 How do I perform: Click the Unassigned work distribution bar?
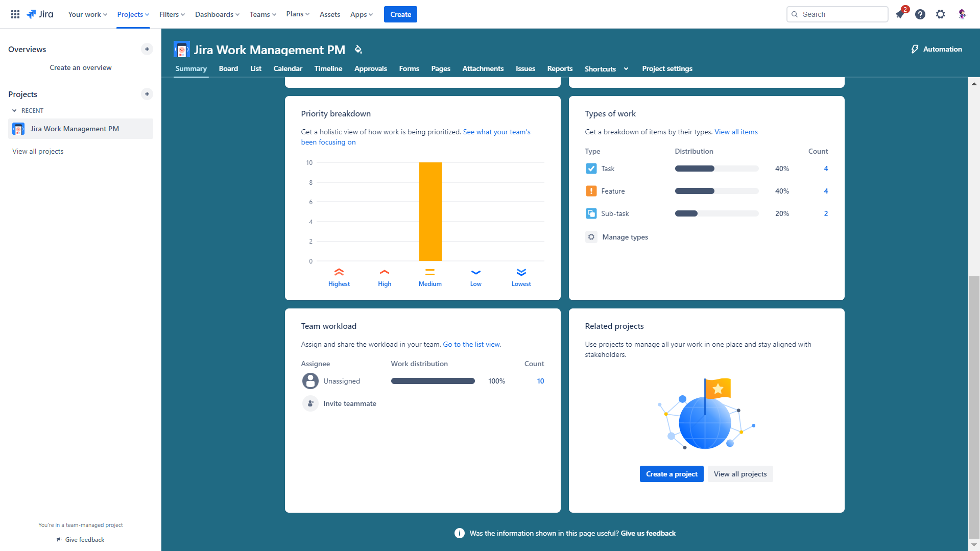click(433, 381)
